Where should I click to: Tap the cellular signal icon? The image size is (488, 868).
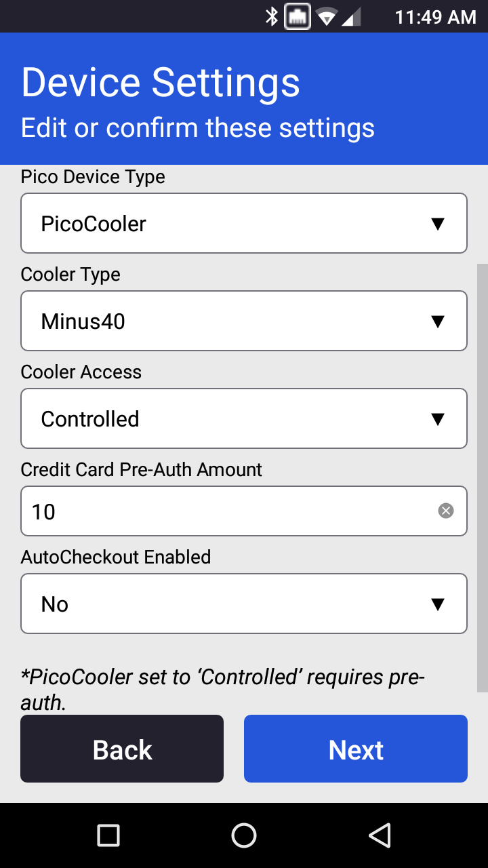click(351, 18)
